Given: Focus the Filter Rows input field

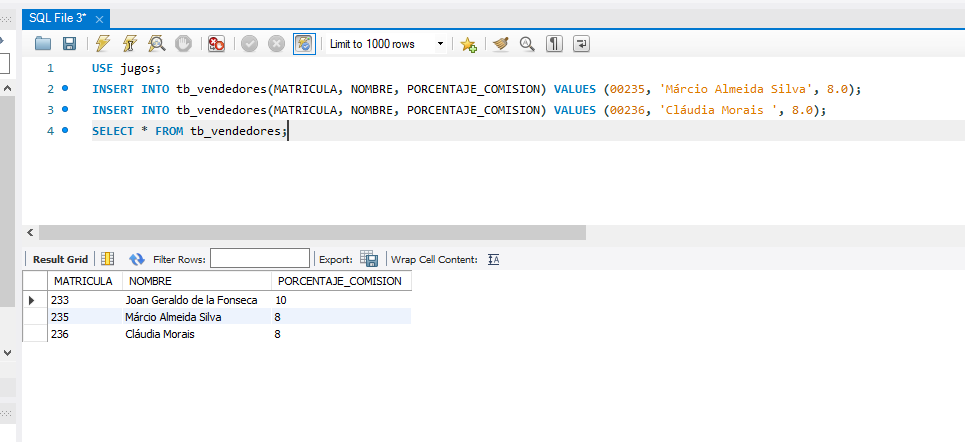Looking at the screenshot, I should point(260,259).
